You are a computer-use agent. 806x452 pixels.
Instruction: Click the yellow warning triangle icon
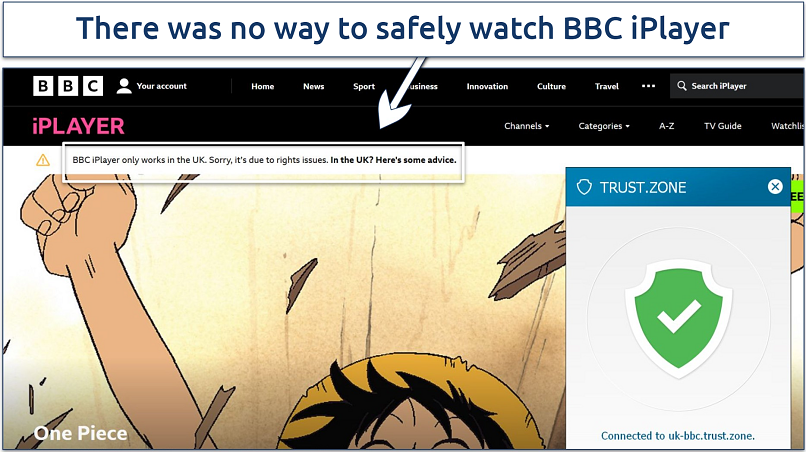coord(43,160)
